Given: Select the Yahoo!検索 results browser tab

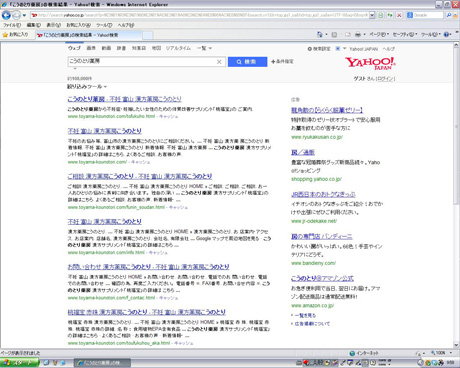Looking at the screenshot, I should pos(88,35).
